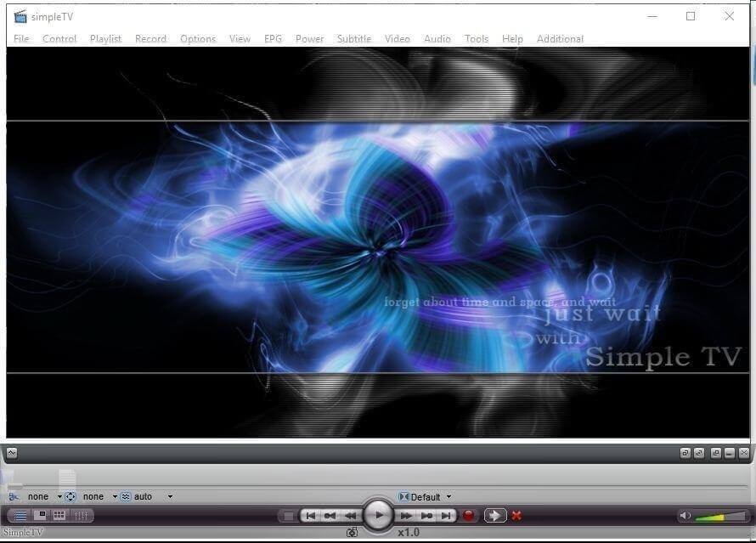Click the large round Play button
This screenshot has width=756, height=543.
(x=378, y=516)
